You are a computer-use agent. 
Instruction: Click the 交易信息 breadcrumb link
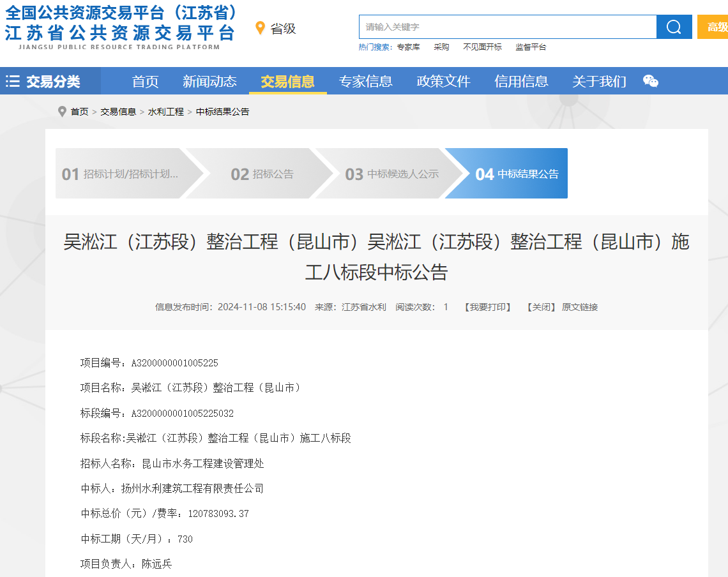[x=118, y=112]
